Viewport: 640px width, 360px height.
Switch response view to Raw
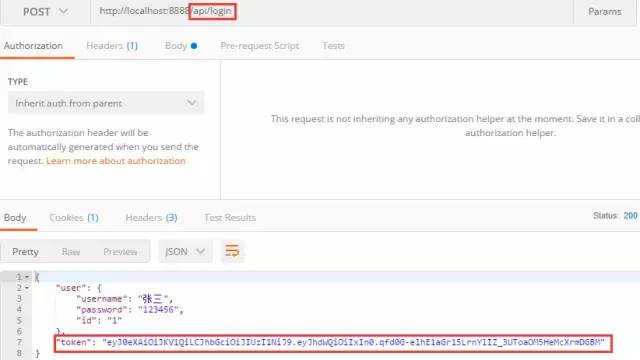71,252
